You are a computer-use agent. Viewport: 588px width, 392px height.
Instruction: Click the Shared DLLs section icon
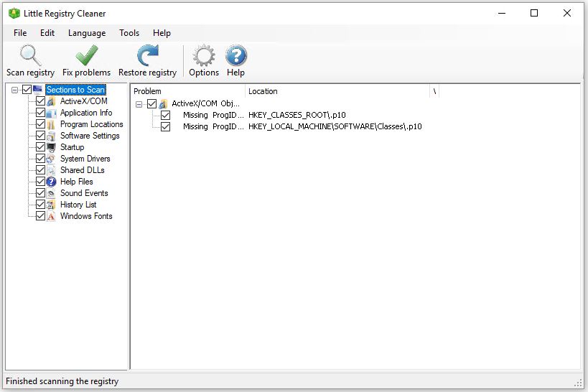coord(52,170)
